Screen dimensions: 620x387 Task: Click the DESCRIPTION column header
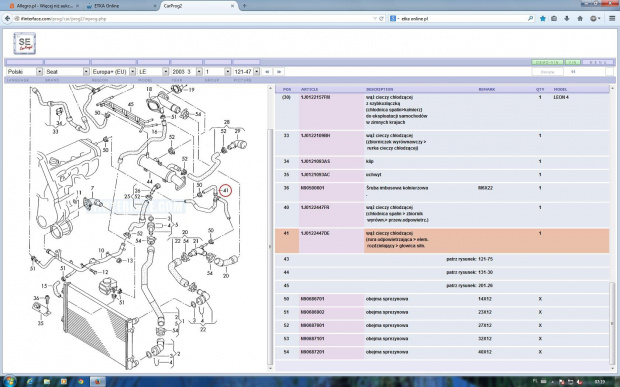(380, 89)
